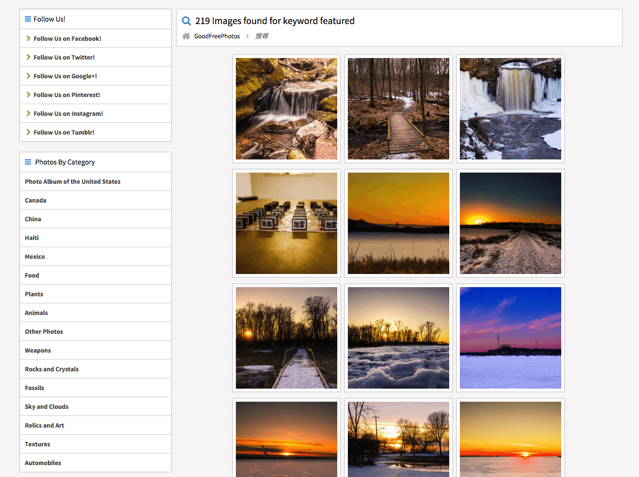
Task: Open Follow Us on Instagram! link
Action: (x=68, y=114)
